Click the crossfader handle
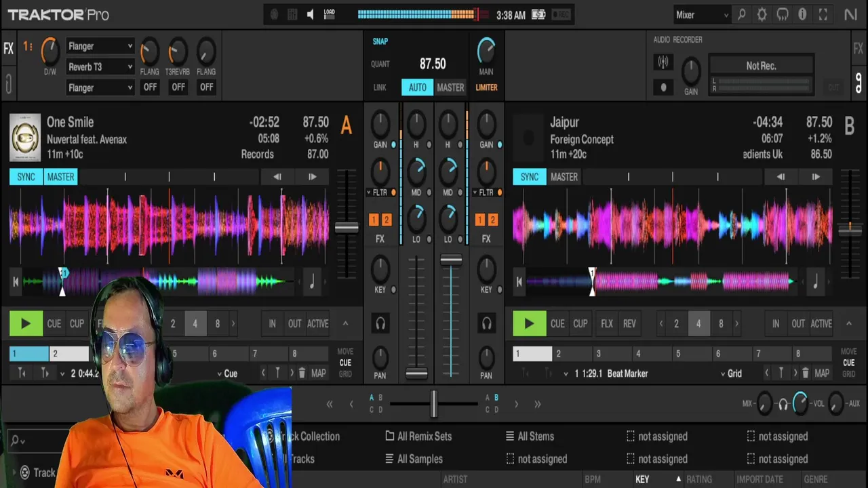The image size is (868, 488). (433, 404)
